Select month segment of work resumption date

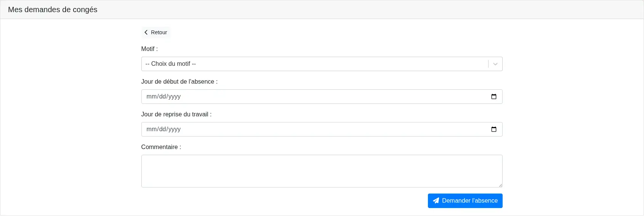point(151,129)
